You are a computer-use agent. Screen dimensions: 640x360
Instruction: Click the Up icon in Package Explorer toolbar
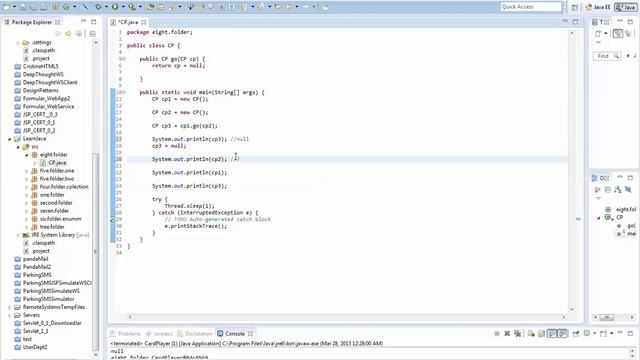click(78, 33)
